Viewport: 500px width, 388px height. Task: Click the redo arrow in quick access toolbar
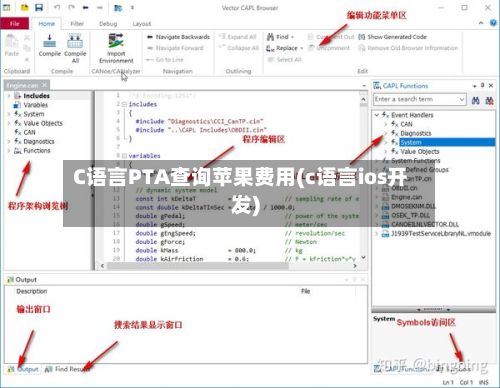point(71,7)
